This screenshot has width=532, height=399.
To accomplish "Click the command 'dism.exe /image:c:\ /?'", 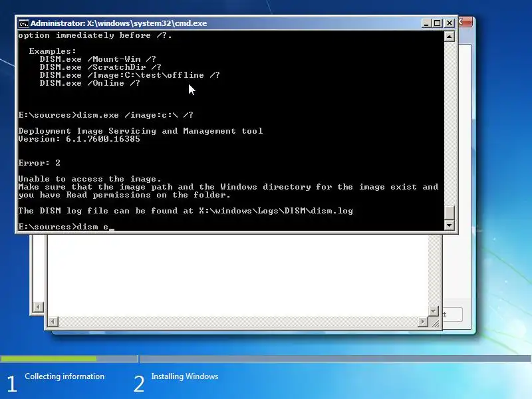I will coord(135,115).
